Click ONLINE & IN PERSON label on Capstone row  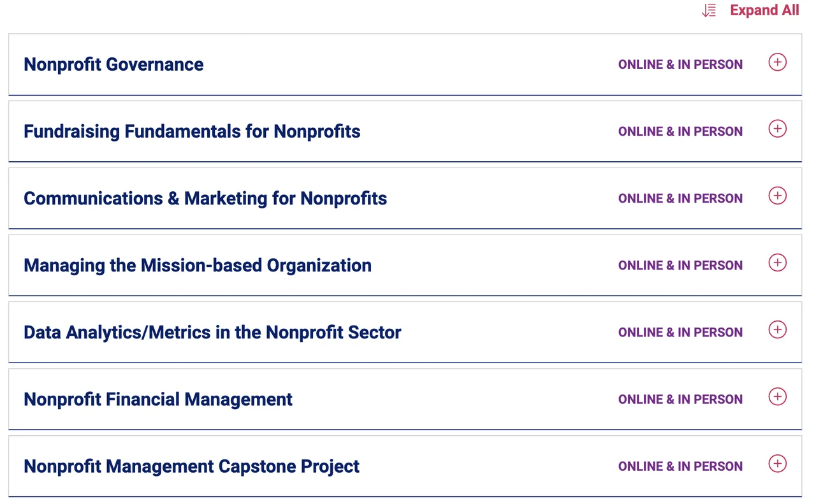tap(680, 466)
